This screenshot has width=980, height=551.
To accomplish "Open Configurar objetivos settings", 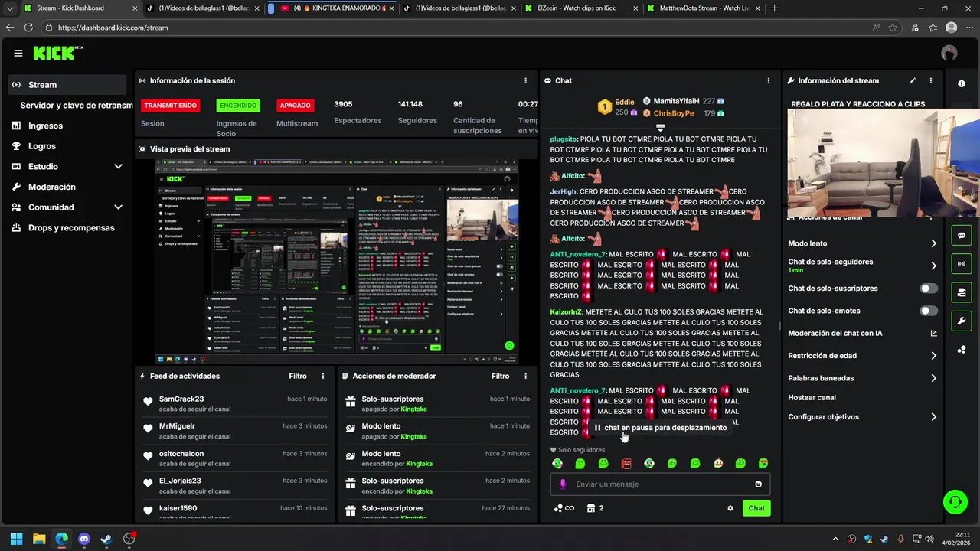I will [x=863, y=417].
